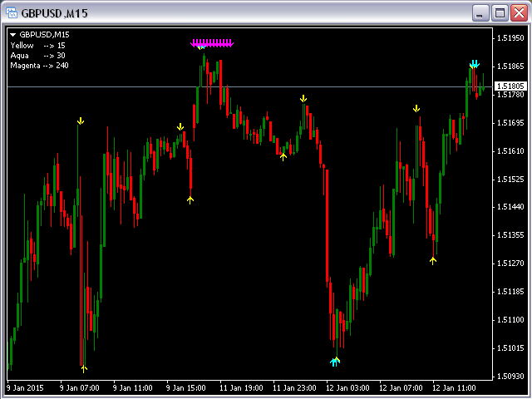Click 'Yellow --> 15' legend text
Screen dimensions: 532x399
click(37, 46)
